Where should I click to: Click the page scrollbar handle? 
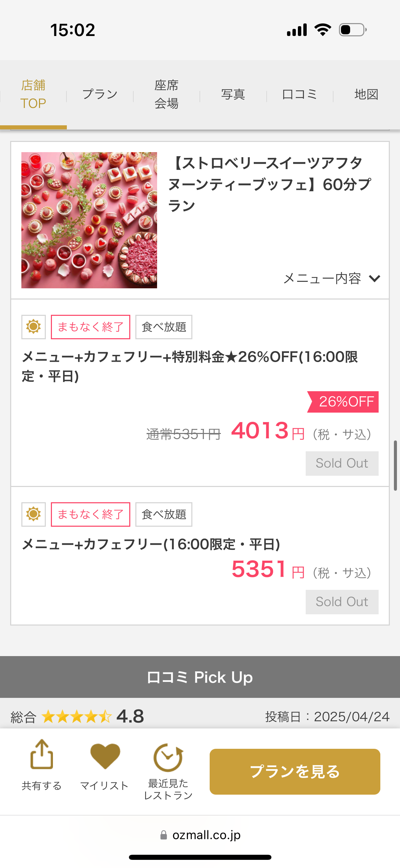395,465
